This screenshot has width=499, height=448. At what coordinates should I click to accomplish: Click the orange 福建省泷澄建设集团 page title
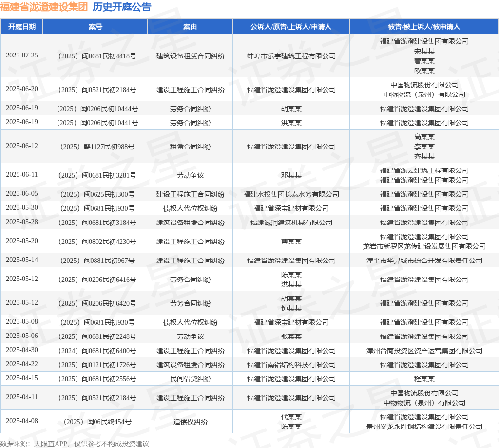(x=44, y=7)
